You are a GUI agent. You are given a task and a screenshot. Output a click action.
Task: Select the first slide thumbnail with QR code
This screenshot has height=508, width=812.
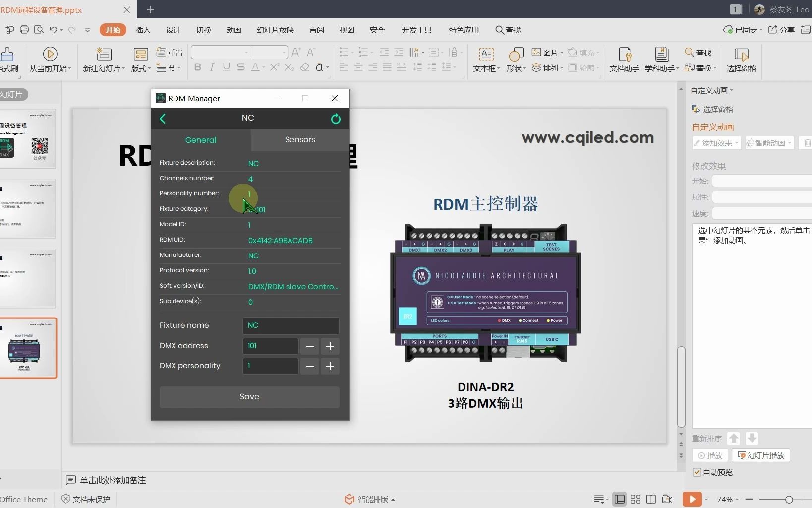click(27, 139)
